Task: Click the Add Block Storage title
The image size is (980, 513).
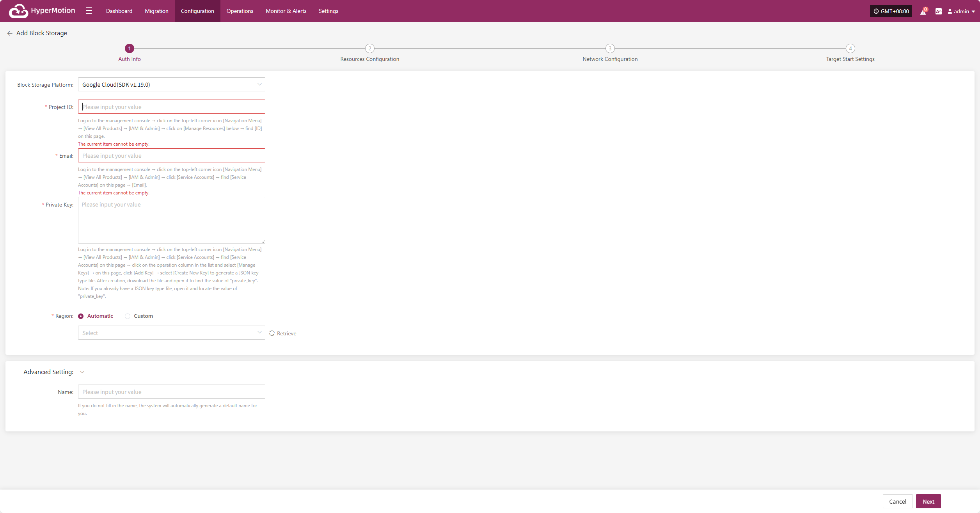Action: point(42,33)
